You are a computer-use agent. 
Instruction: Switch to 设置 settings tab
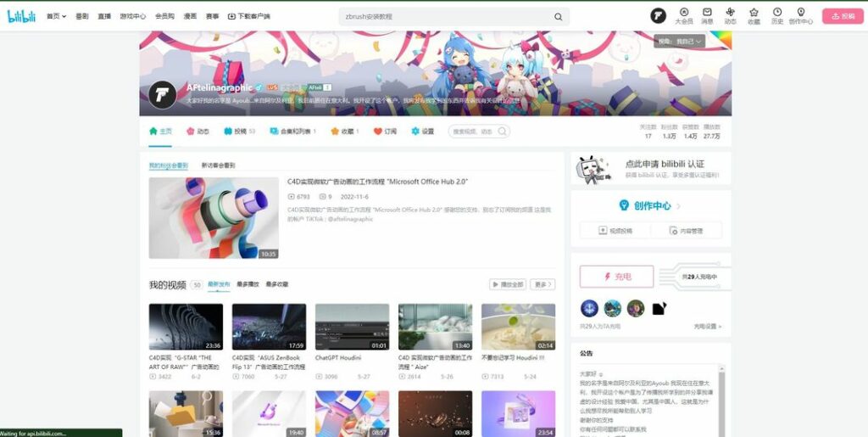[x=422, y=132]
